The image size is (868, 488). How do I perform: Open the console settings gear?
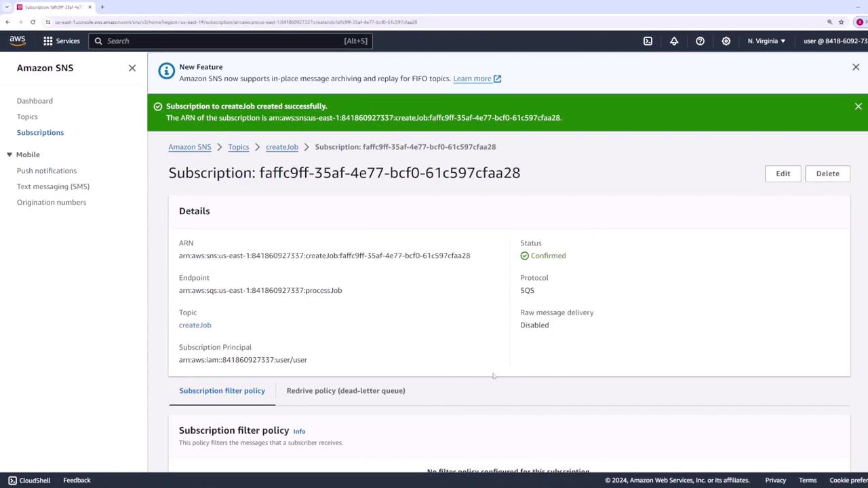coord(726,41)
